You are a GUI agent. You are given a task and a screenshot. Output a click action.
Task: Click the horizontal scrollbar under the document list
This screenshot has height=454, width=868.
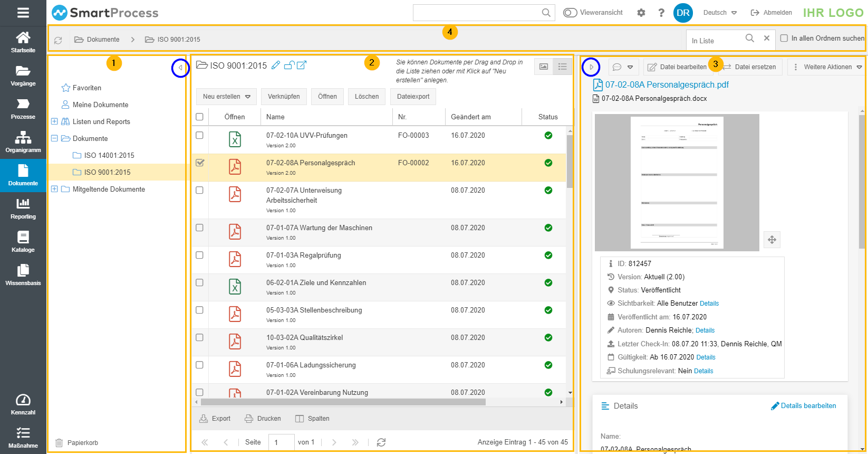(343, 402)
